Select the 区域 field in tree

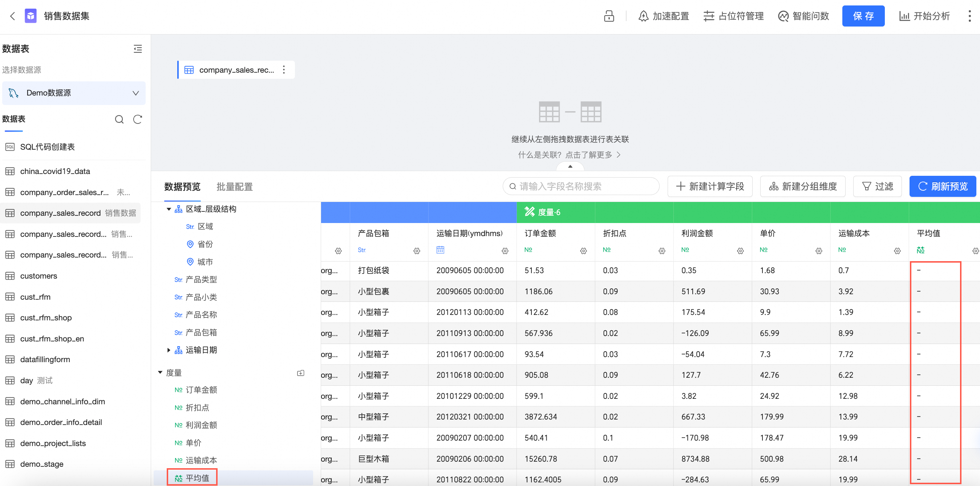coord(206,226)
